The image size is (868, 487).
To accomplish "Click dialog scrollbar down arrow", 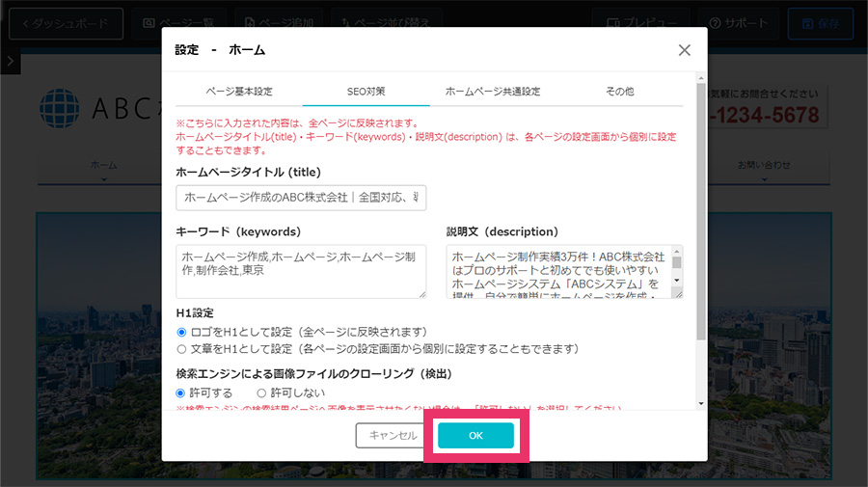I will (x=701, y=403).
